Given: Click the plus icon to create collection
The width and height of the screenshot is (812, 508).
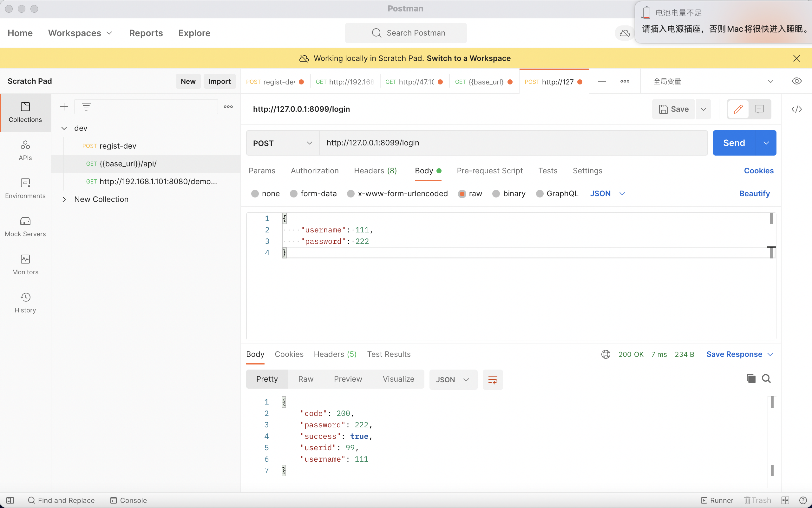Looking at the screenshot, I should [64, 107].
